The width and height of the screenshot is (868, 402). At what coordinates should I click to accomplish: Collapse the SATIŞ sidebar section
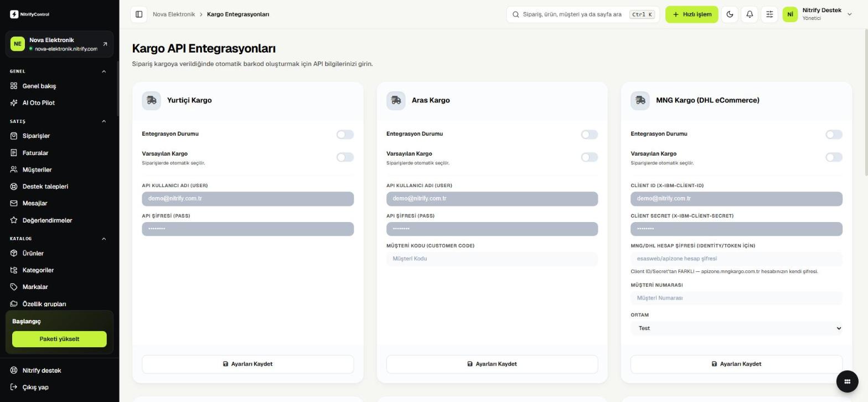(104, 121)
